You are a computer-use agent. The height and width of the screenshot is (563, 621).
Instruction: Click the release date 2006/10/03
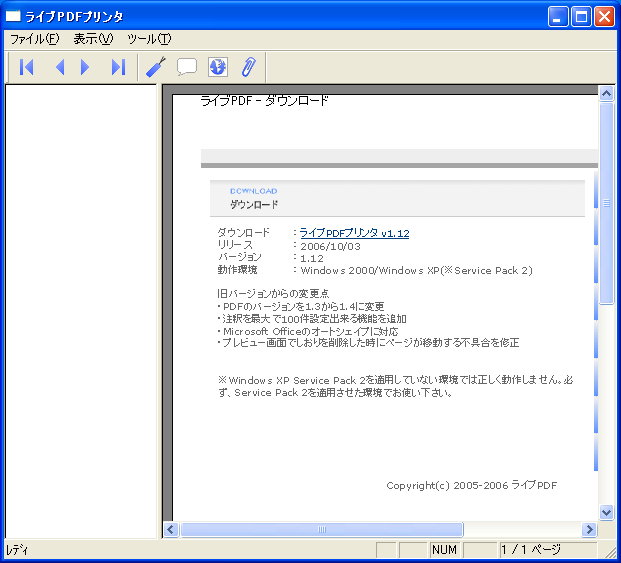(330, 246)
